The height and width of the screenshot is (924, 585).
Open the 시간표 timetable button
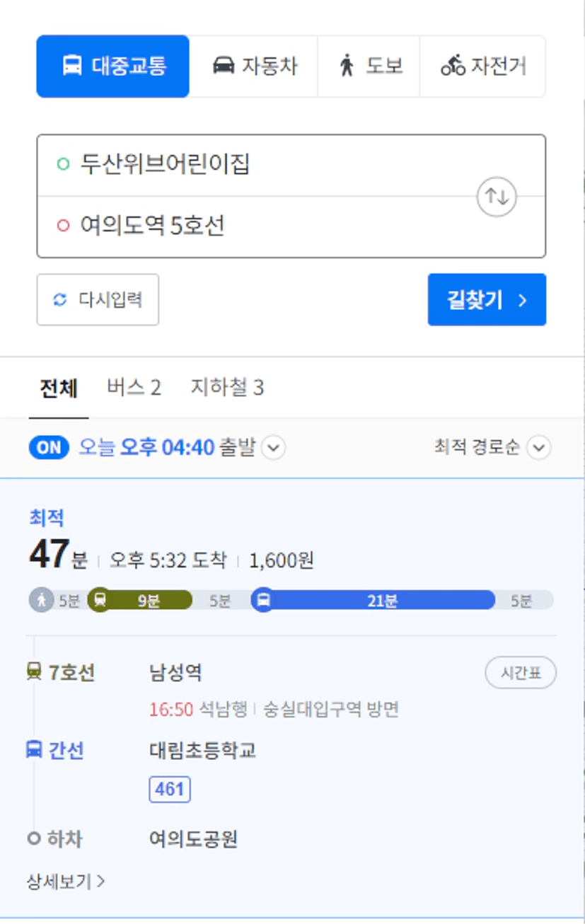(521, 673)
